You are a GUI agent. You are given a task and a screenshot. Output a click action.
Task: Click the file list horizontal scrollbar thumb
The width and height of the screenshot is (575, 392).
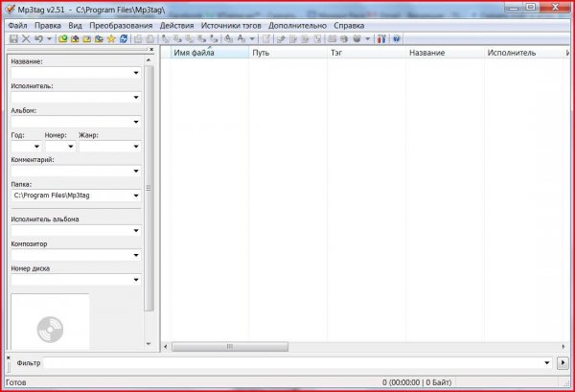230,347
